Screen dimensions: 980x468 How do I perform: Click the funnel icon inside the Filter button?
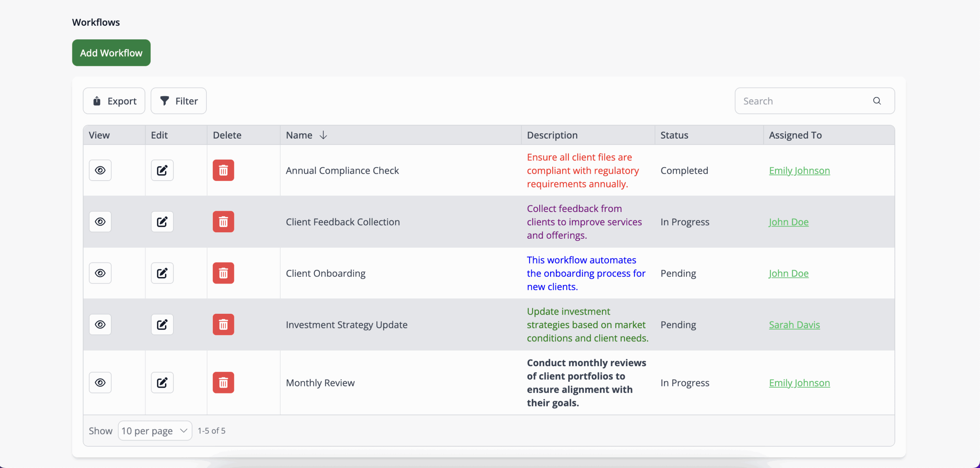(165, 101)
